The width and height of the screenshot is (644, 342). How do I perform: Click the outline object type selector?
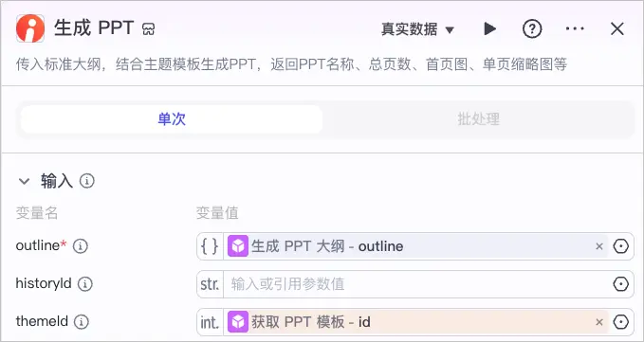coord(210,246)
